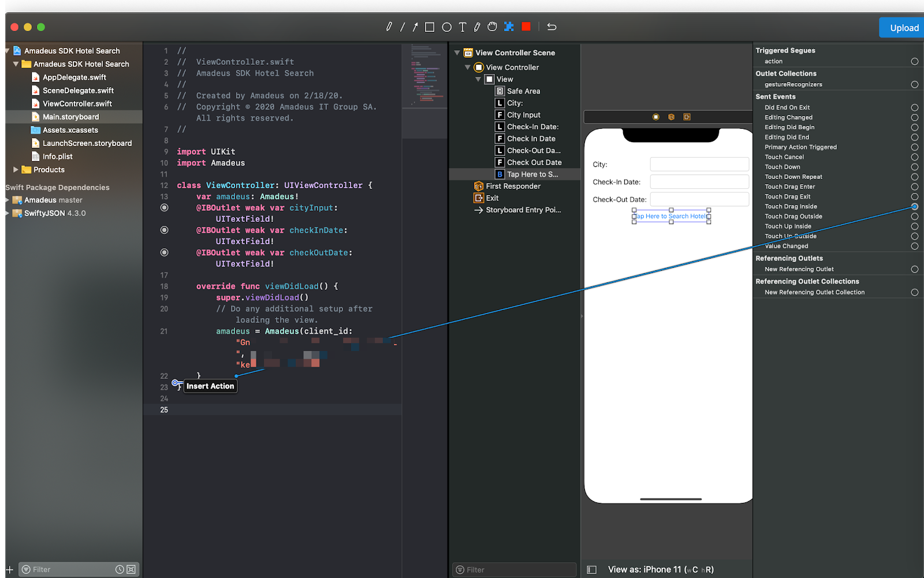Select the straight line tool
The width and height of the screenshot is (924, 578).
pos(403,27)
